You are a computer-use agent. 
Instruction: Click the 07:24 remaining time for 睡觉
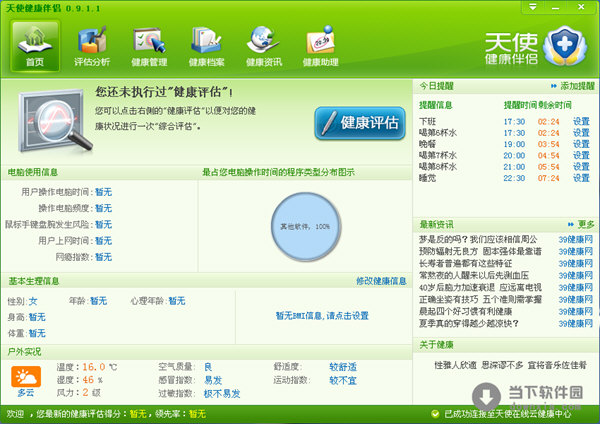[548, 178]
